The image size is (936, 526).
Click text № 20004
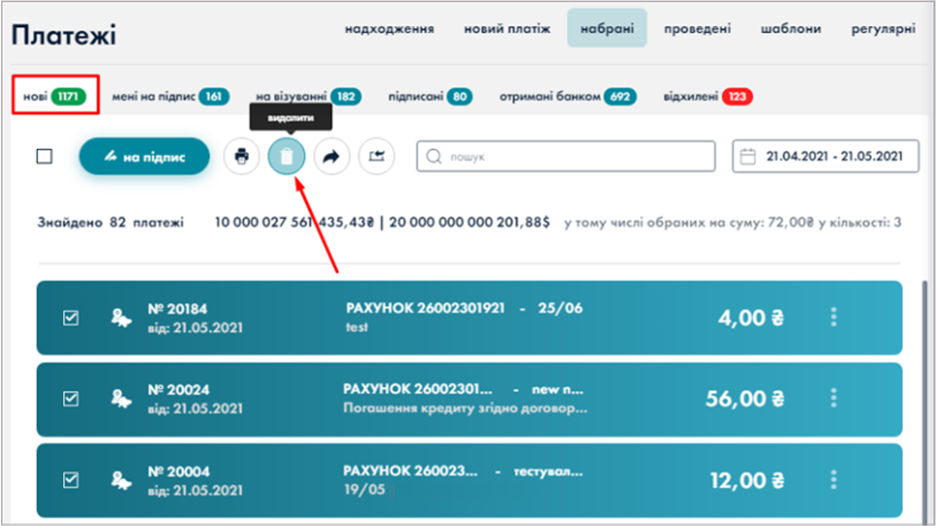pyautogui.click(x=178, y=471)
